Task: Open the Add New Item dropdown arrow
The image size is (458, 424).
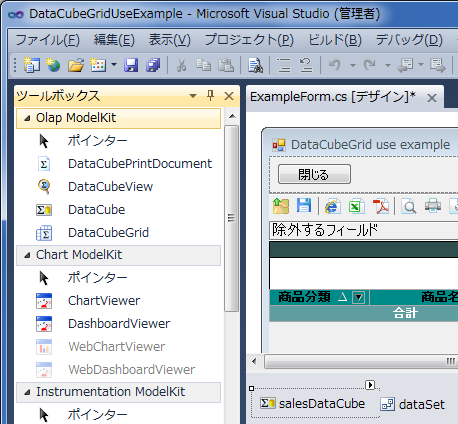Action: (114, 64)
